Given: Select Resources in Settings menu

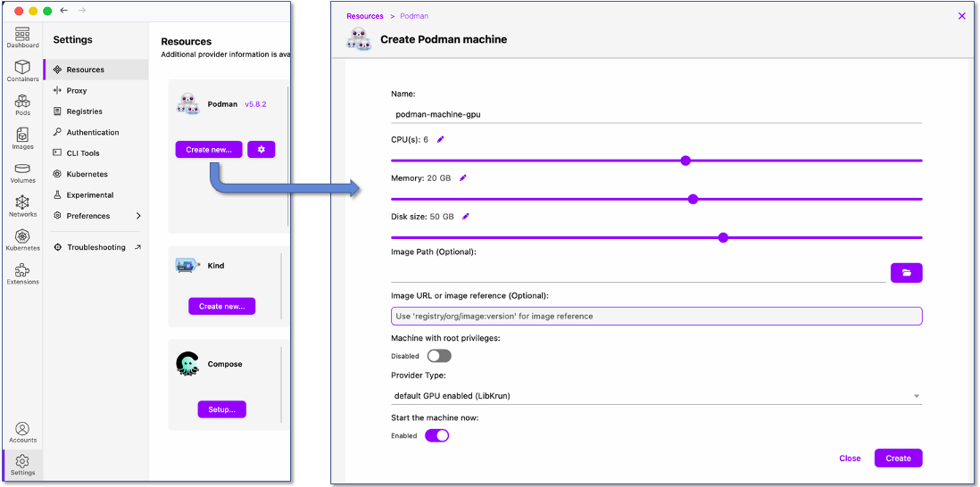Looking at the screenshot, I should point(96,70).
